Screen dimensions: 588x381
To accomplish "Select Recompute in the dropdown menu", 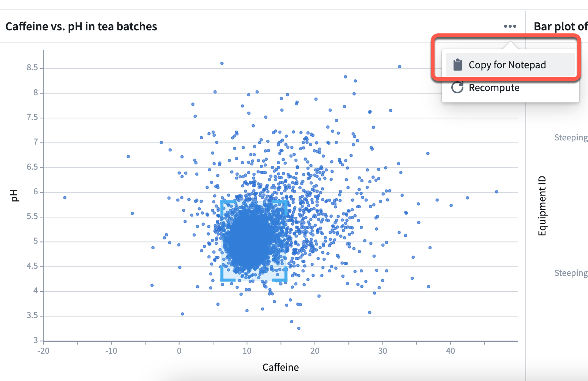I will tap(511, 88).
